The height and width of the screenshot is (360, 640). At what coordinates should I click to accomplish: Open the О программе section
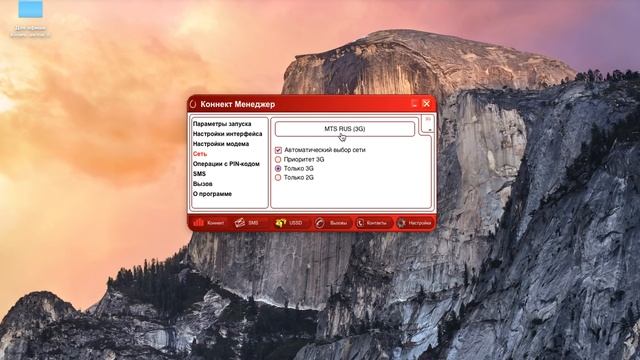point(212,194)
